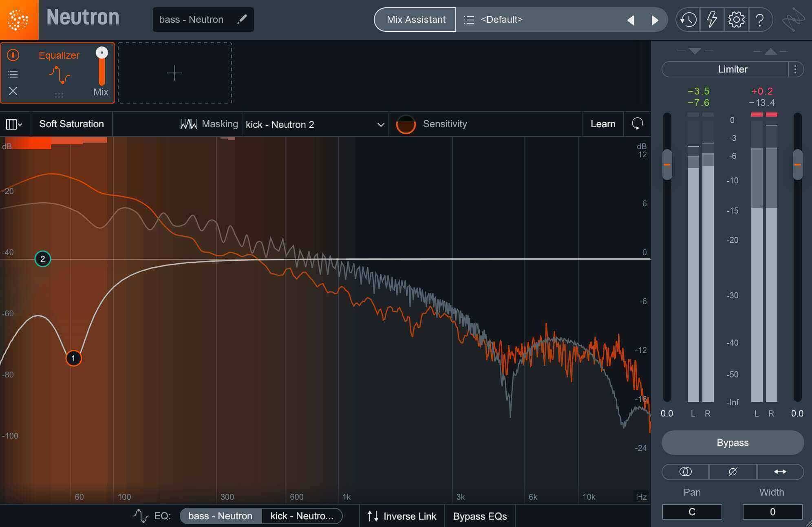Open the Mix Assistant
The image size is (812, 527).
click(415, 20)
